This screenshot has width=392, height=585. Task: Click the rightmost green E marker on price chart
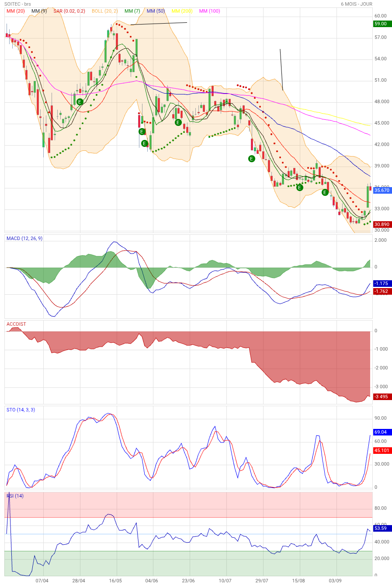[x=325, y=192]
